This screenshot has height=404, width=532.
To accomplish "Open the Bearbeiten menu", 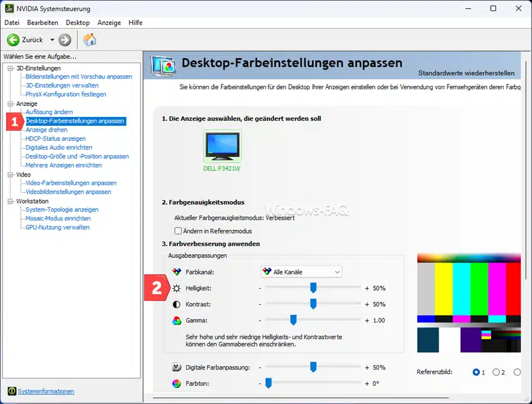I will [x=43, y=23].
